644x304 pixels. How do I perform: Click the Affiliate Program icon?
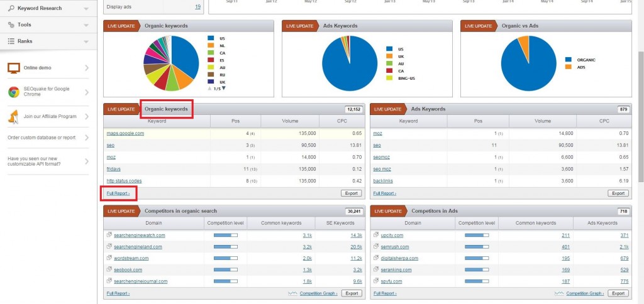tap(13, 117)
